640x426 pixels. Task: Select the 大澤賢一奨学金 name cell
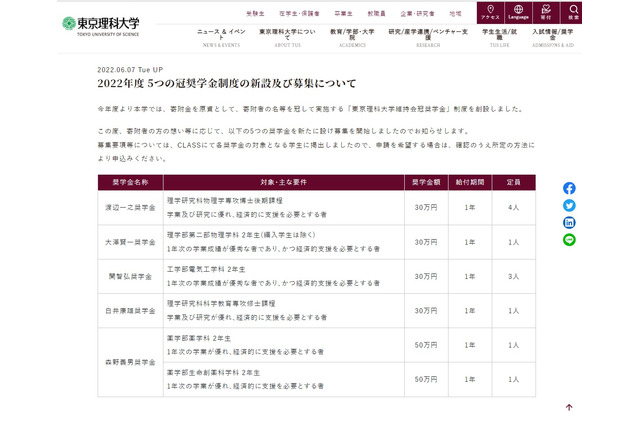(130, 242)
